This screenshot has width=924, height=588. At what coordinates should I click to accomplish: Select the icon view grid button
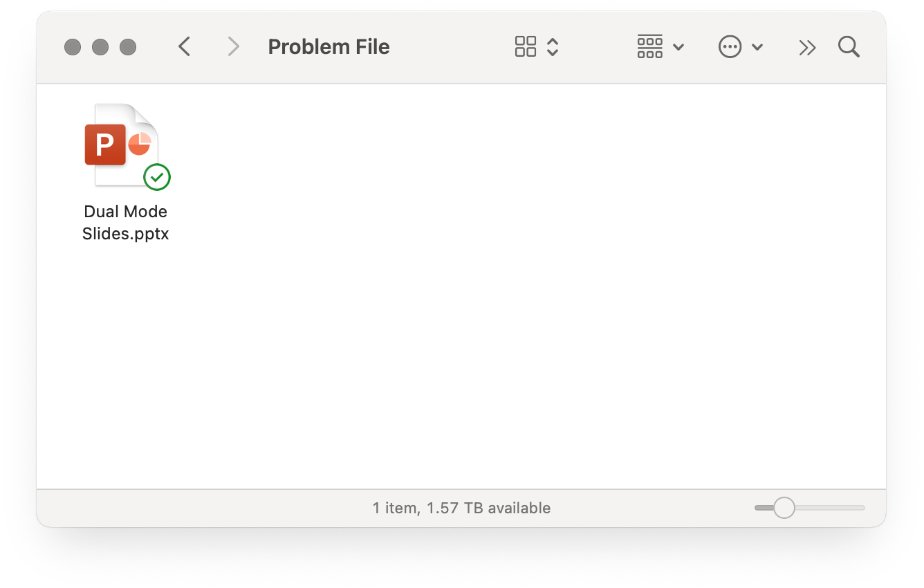pyautogui.click(x=526, y=47)
